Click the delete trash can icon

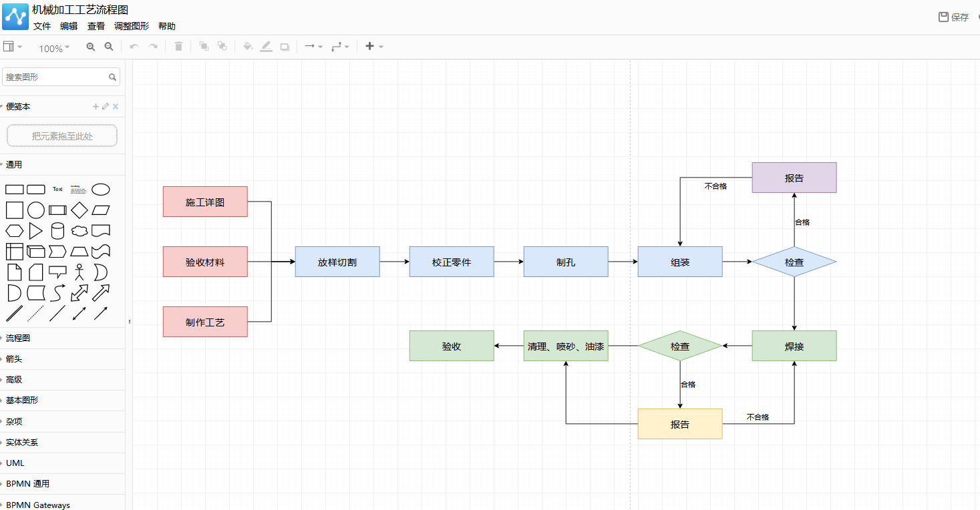coord(178,47)
